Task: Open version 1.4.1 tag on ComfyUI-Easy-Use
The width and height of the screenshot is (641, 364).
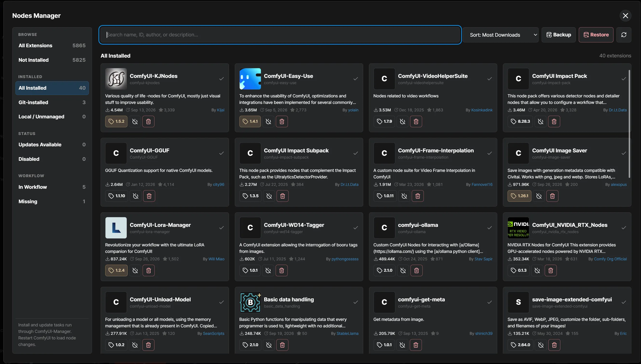Action: (x=250, y=121)
